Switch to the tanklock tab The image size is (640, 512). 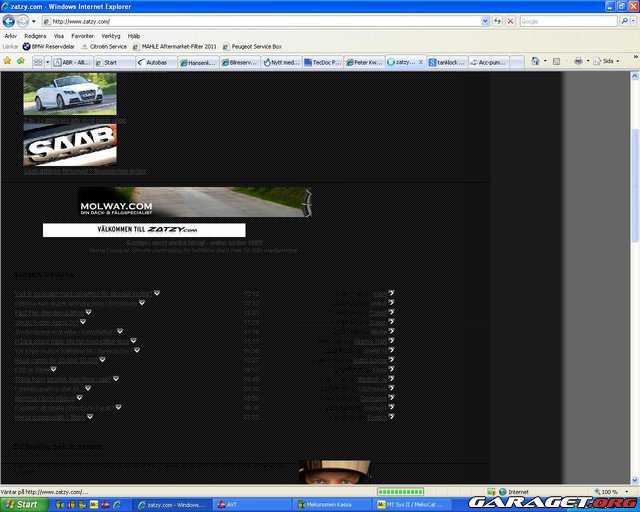click(447, 62)
